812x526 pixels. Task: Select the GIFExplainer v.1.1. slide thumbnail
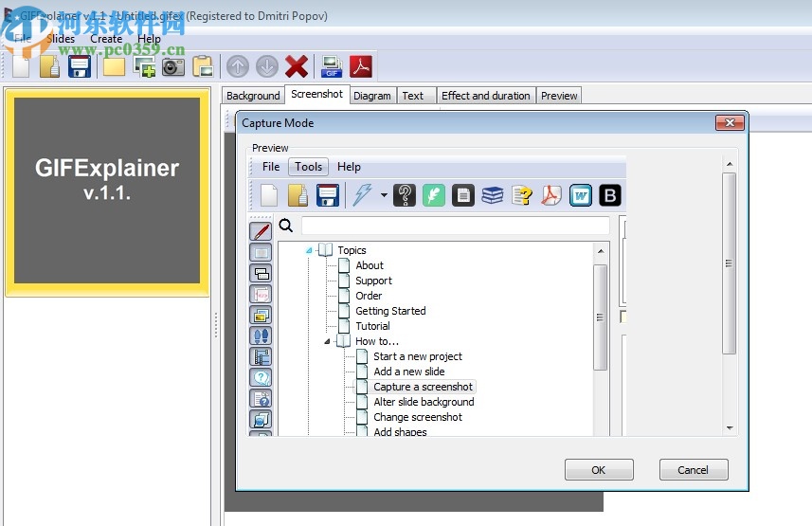pos(107,191)
